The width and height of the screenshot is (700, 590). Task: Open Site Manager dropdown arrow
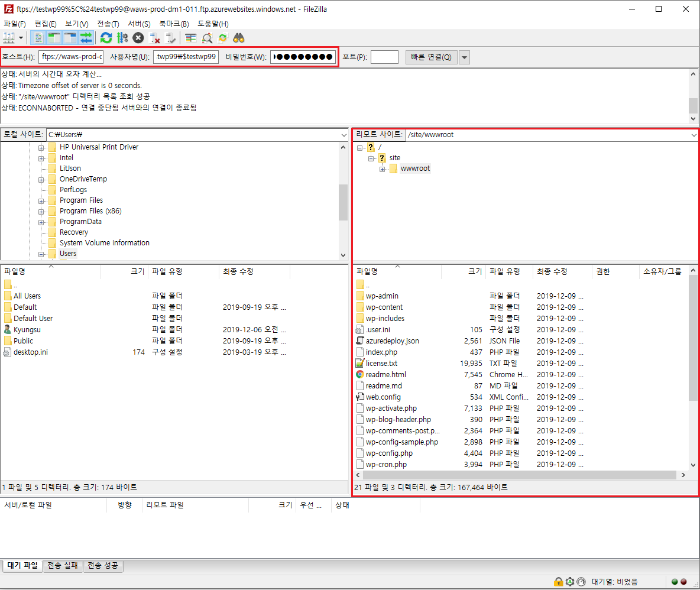[x=21, y=38]
